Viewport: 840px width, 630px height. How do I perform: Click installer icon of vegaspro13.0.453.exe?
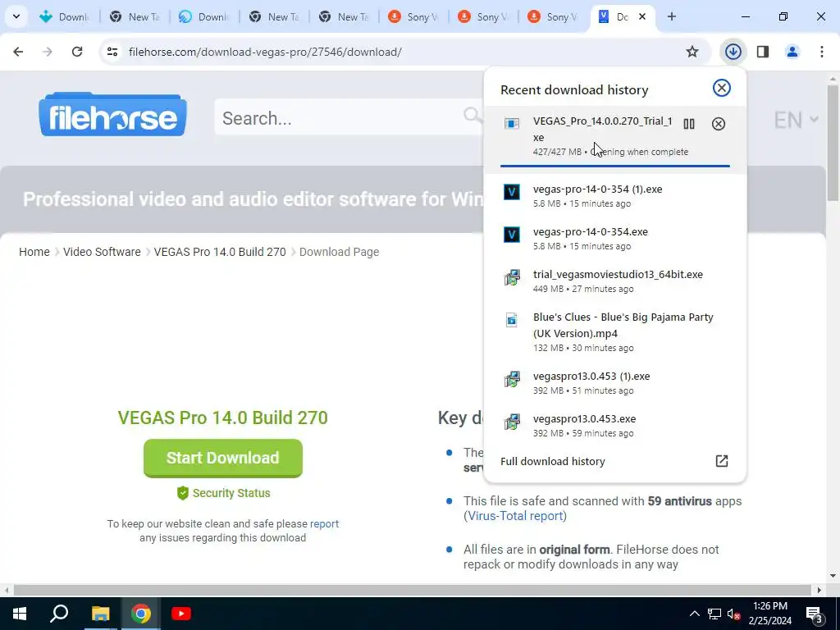512,422
